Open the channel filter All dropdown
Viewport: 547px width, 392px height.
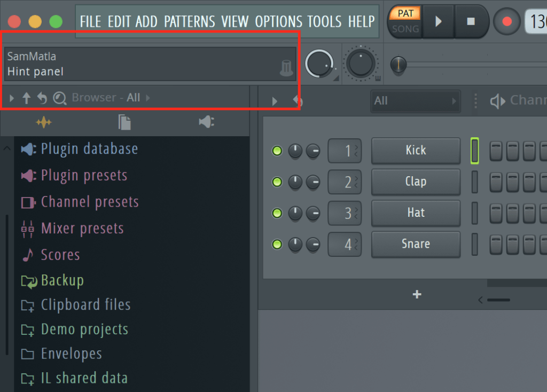415,101
